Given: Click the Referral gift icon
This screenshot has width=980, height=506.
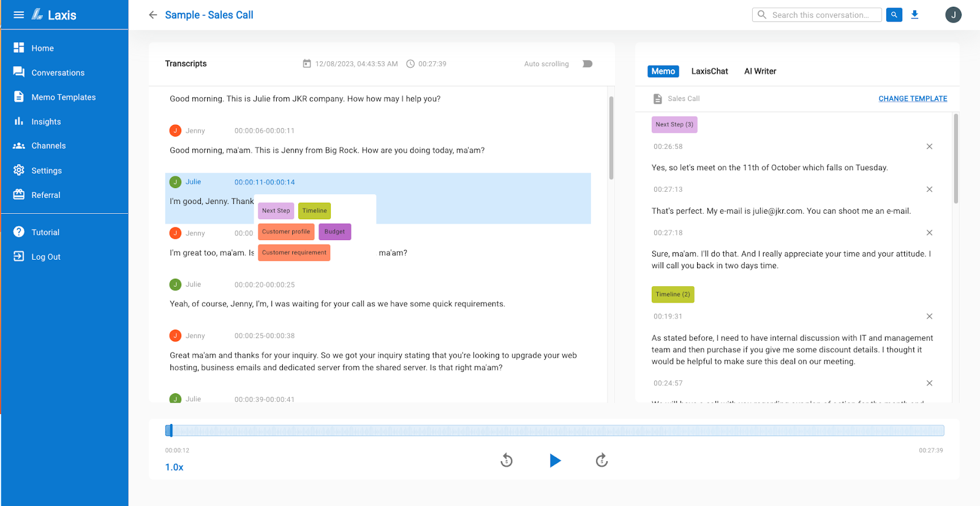Looking at the screenshot, I should tap(19, 194).
